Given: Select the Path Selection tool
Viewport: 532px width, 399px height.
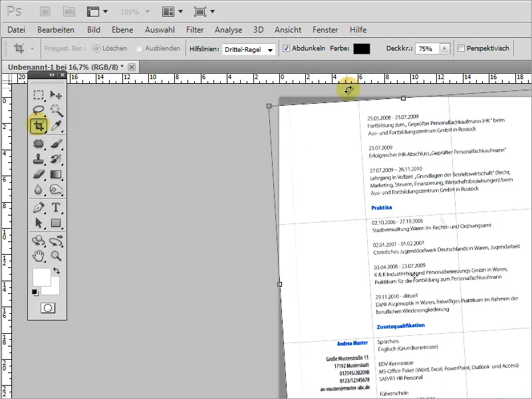Looking at the screenshot, I should [x=39, y=223].
